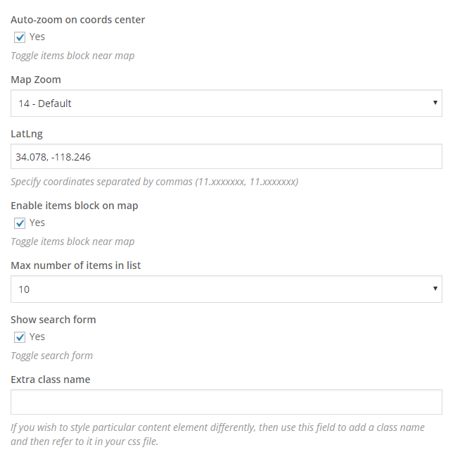Click the Yes label under Auto-zoom on coords center
The image size is (453, 476).
tap(37, 37)
